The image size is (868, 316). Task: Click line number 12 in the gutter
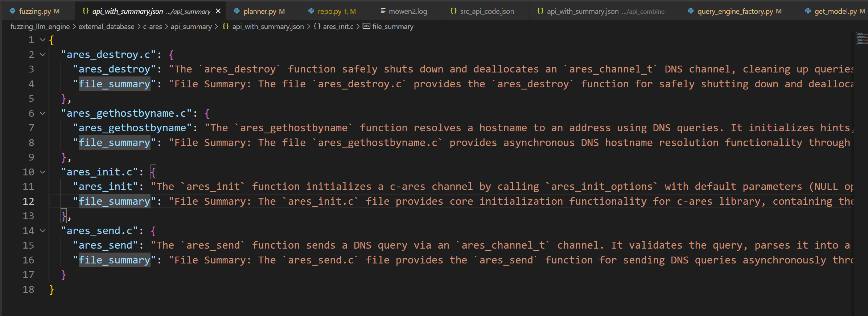[28, 201]
